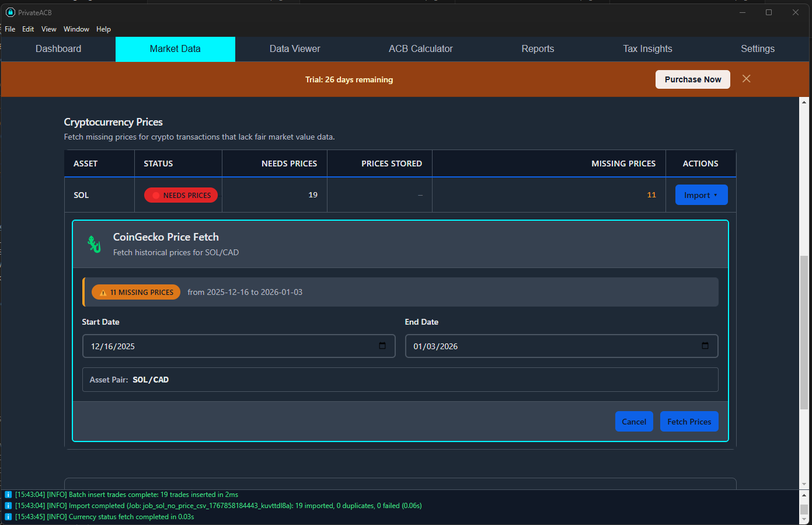Image resolution: width=812 pixels, height=525 pixels.
Task: Open the Tax Insights tab
Action: pos(647,49)
